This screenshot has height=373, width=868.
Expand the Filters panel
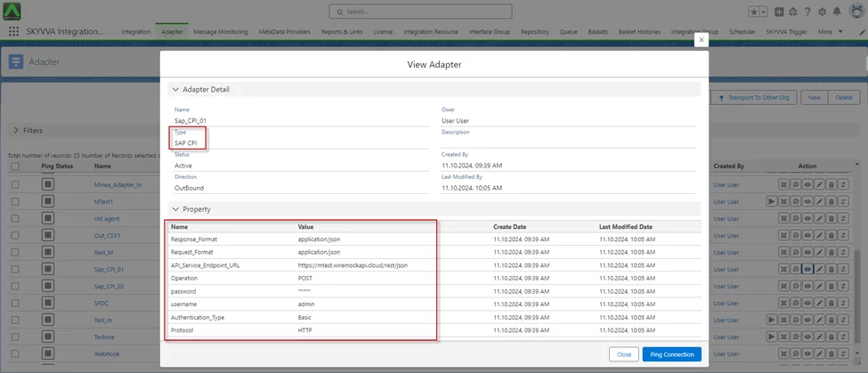pos(15,131)
